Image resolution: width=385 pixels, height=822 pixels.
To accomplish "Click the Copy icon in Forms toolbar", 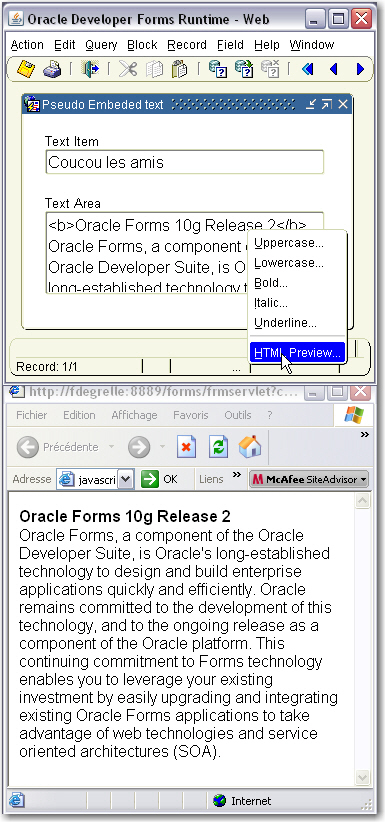I will point(154,69).
